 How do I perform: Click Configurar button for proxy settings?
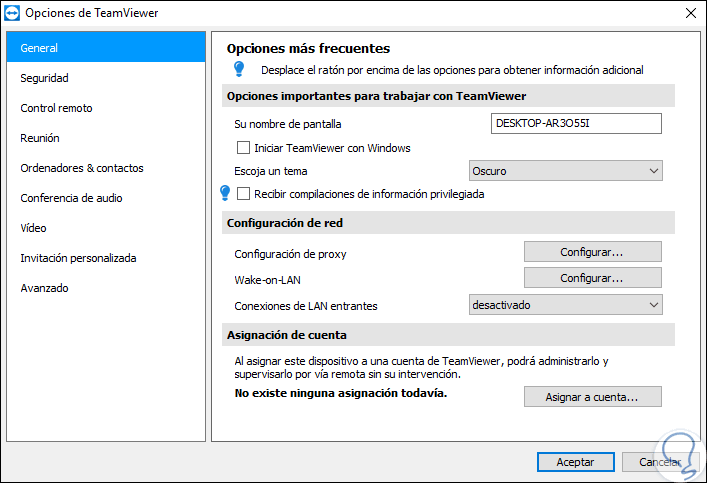[x=592, y=252]
